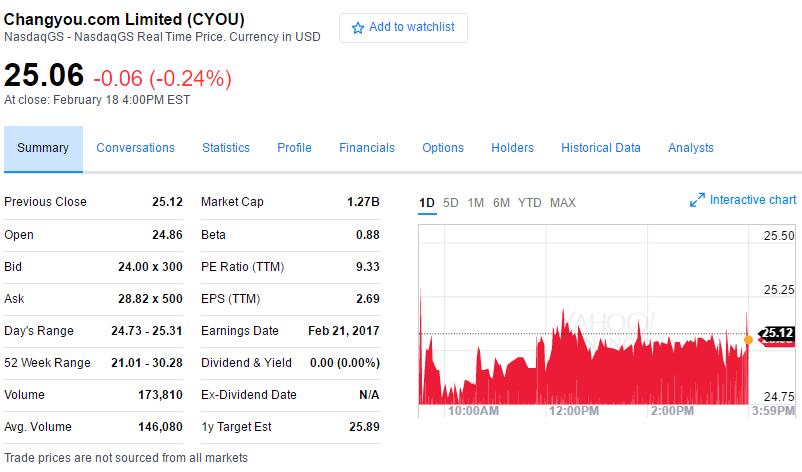This screenshot has width=802, height=472.
Task: Switch chart to YTD range
Action: [529, 203]
